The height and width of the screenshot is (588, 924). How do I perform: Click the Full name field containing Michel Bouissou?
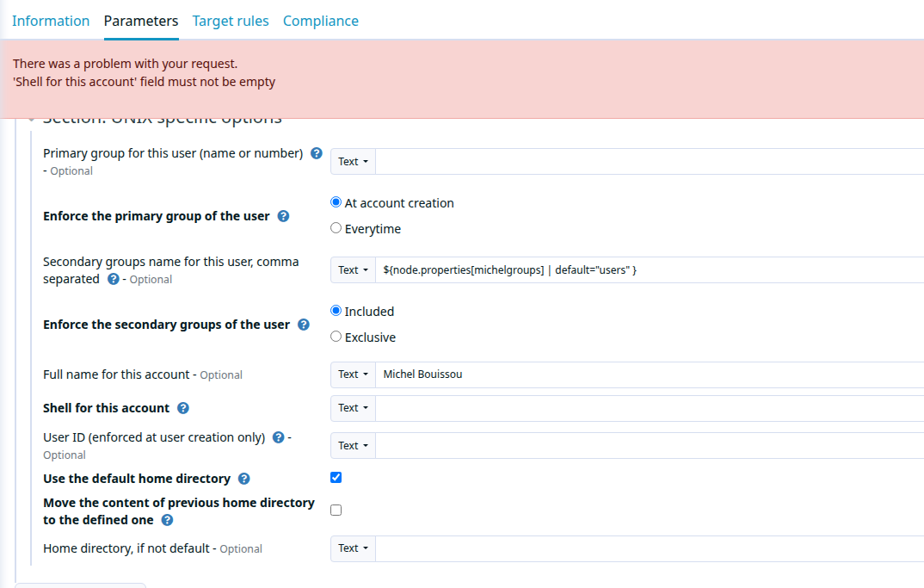click(650, 374)
